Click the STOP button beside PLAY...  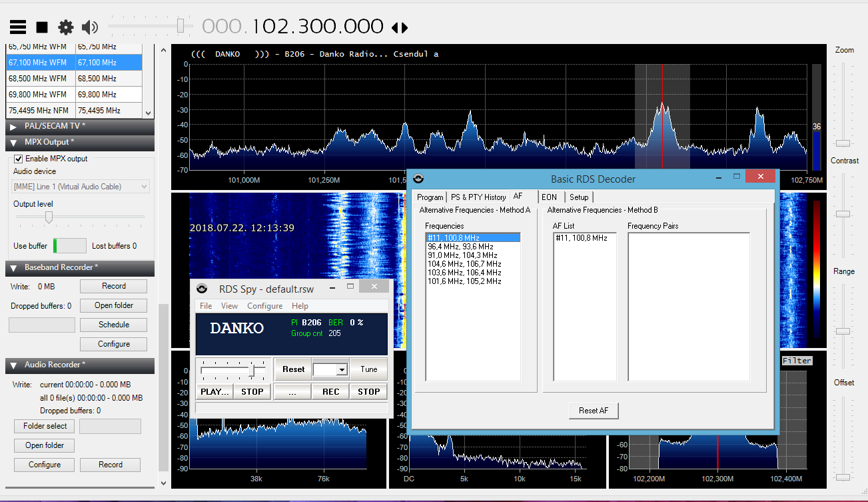[252, 391]
